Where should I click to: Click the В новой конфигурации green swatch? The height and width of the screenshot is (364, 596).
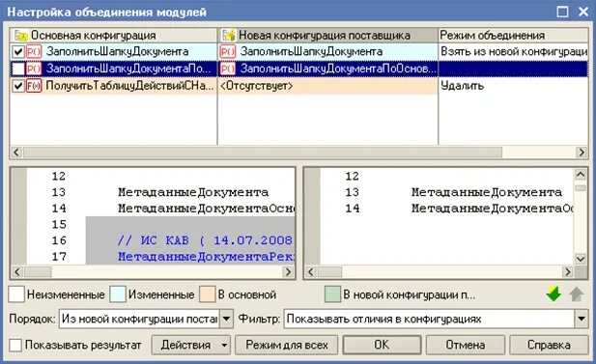coord(332,294)
